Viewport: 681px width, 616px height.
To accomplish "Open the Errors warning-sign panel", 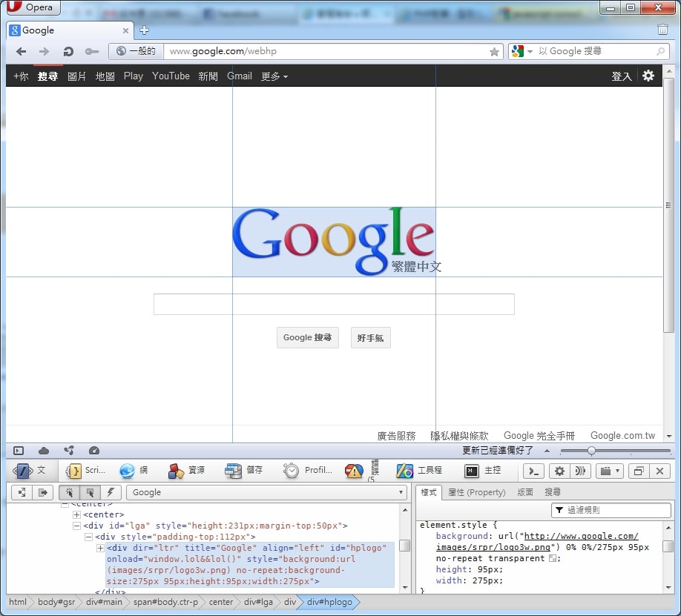I will tap(361, 471).
